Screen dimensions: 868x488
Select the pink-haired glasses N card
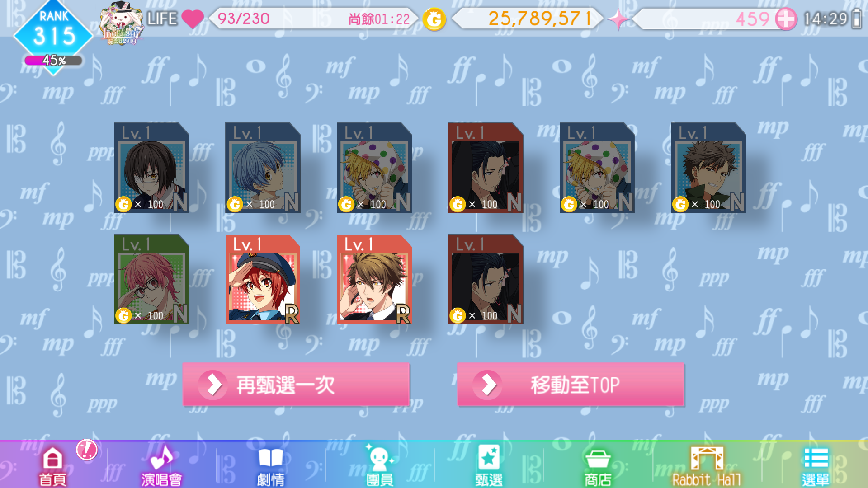click(x=151, y=279)
